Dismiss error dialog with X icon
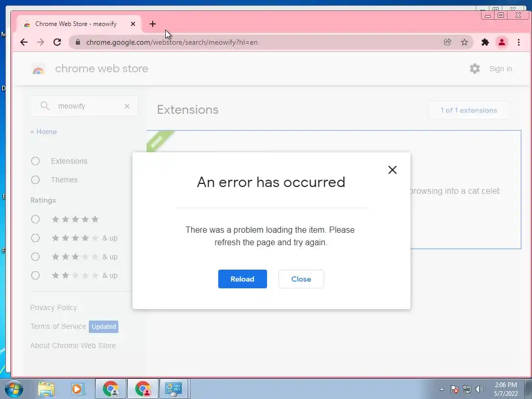The width and height of the screenshot is (532, 399). point(392,170)
